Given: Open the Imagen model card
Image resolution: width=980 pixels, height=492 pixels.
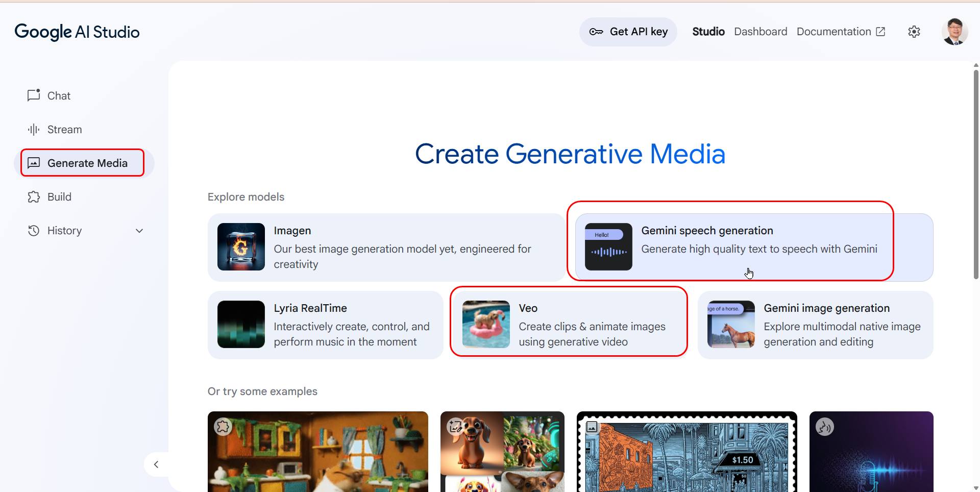Looking at the screenshot, I should tap(386, 247).
